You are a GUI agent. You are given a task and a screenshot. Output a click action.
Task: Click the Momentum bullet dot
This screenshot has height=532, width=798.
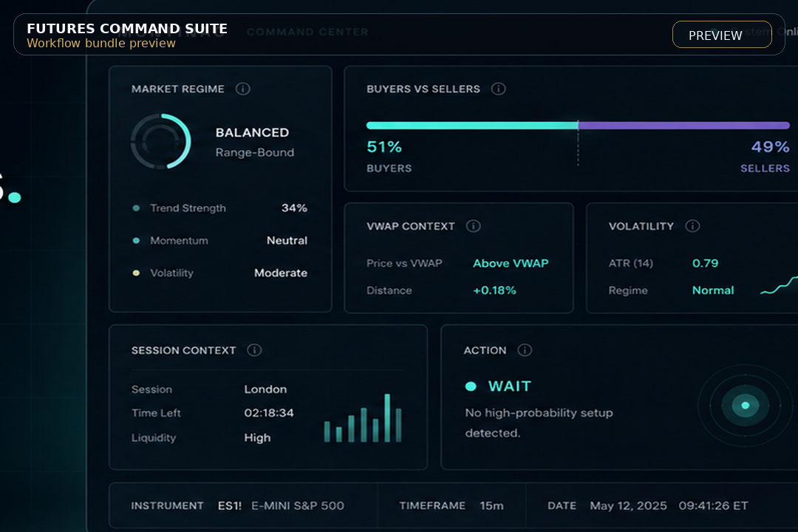(x=136, y=241)
